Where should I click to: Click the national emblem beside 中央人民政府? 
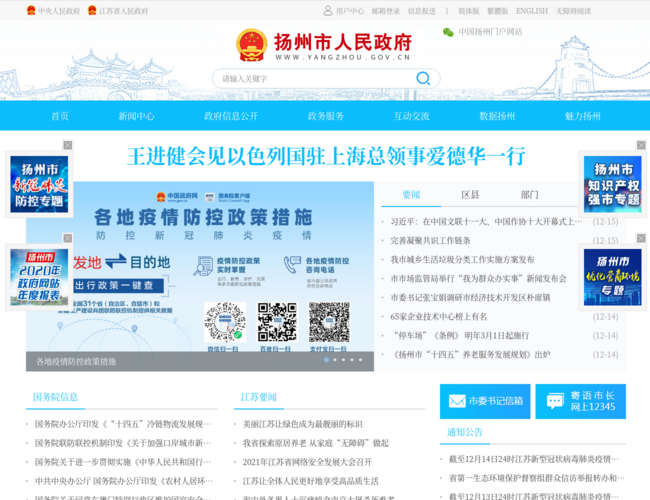pos(31,10)
